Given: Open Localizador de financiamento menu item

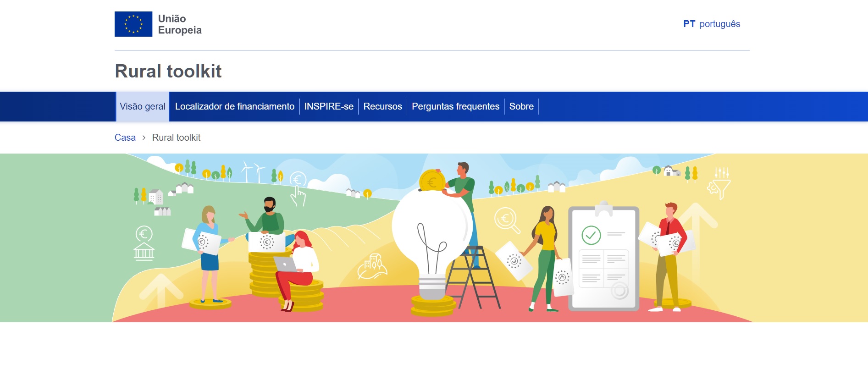Looking at the screenshot, I should coord(235,106).
